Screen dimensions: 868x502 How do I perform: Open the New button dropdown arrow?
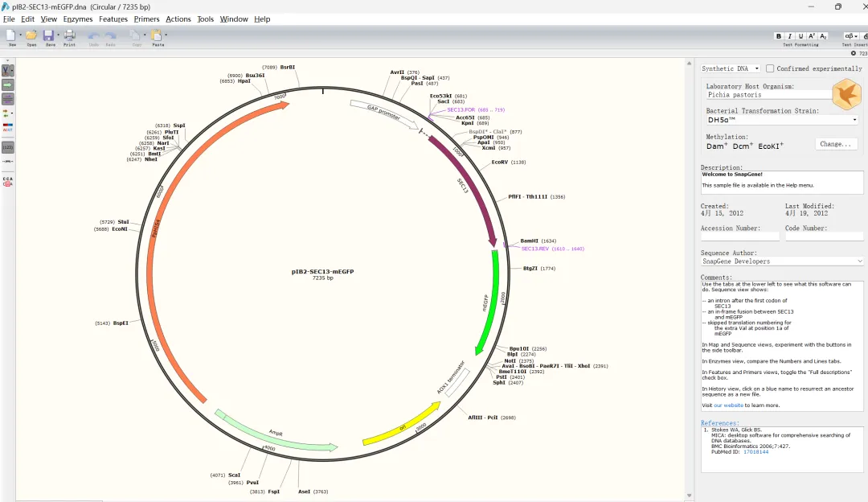coord(20,35)
